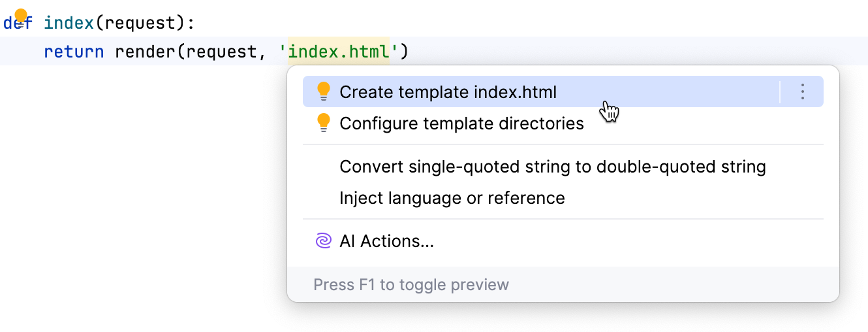Click the intention lightbulb beside the def line
The image size is (868, 332).
click(x=21, y=16)
